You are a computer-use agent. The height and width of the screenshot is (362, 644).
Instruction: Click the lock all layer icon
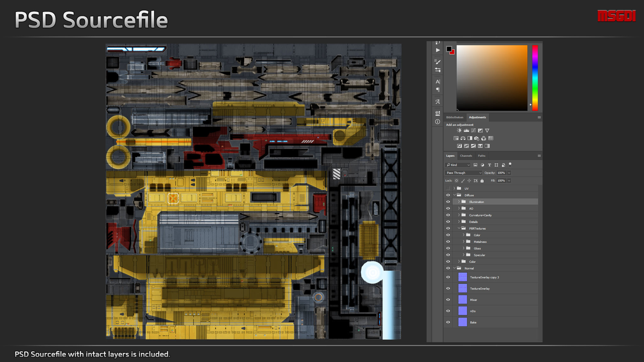point(482,181)
